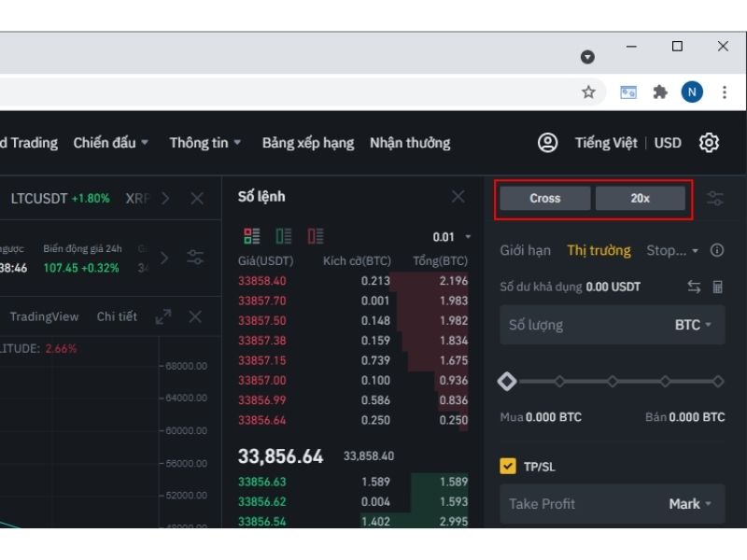Click the Take Profit input field
This screenshot has width=747, height=560.
point(613,504)
